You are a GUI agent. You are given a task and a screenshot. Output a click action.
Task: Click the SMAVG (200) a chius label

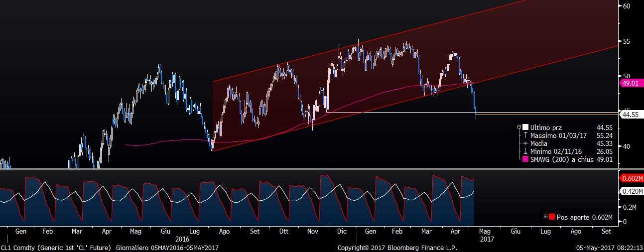(562, 159)
